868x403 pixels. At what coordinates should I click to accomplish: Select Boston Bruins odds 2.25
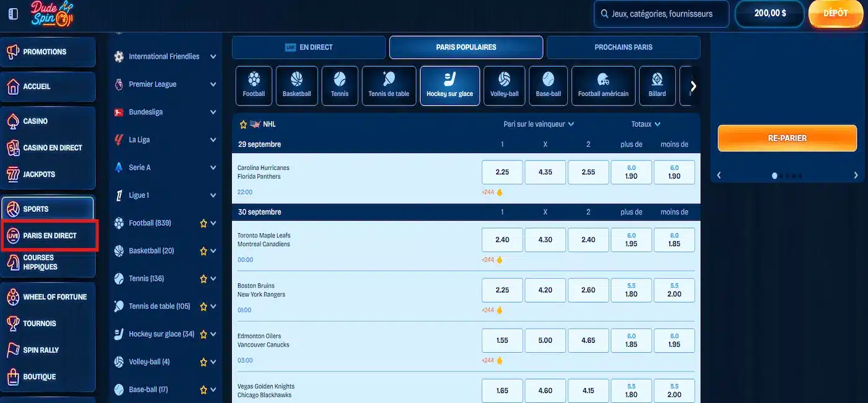point(502,290)
